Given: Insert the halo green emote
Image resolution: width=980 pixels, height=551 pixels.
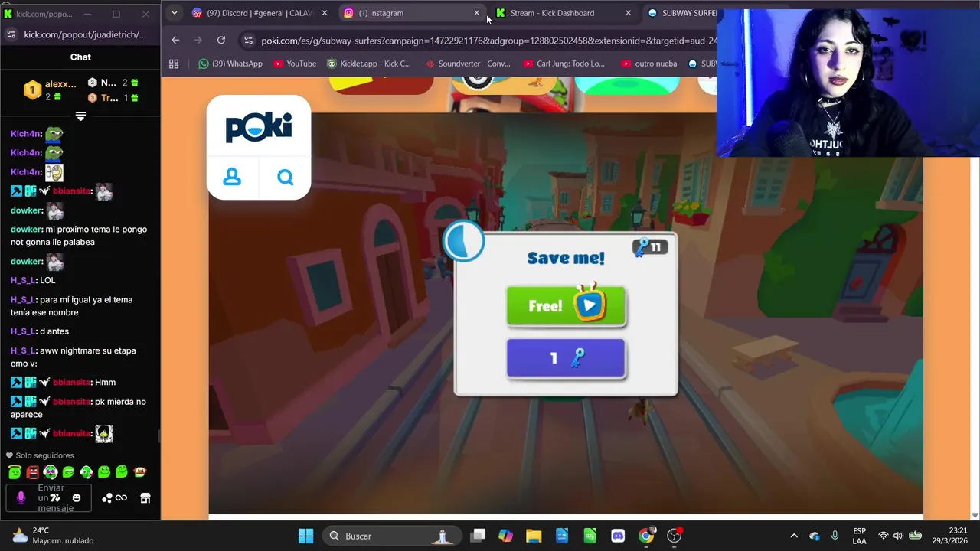Looking at the screenshot, I should click(15, 472).
